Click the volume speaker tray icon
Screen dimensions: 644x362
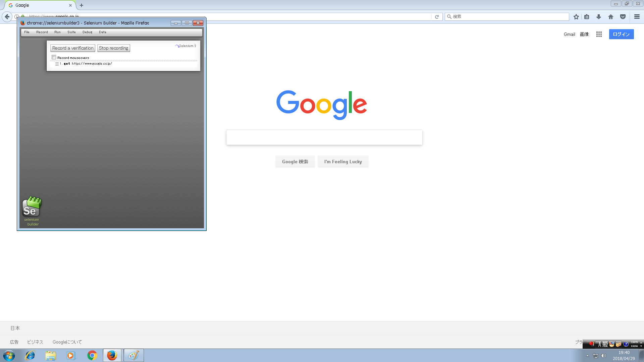click(x=604, y=356)
